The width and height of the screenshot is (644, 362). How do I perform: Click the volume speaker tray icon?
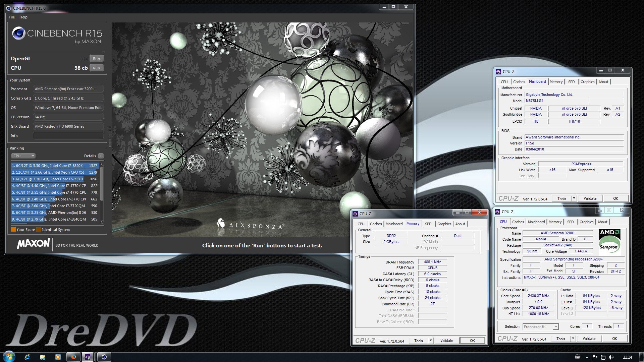611,357
